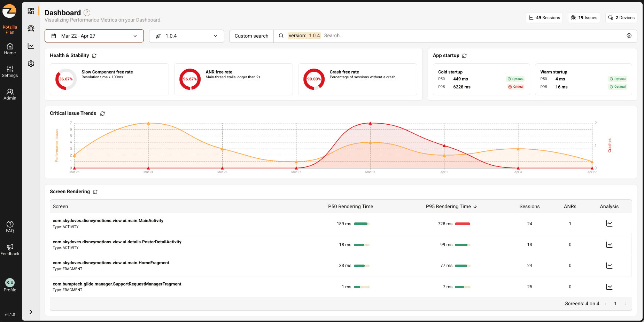Open analysis chart for HomeFragment row
Image resolution: width=644 pixels, height=322 pixels.
pyautogui.click(x=609, y=266)
